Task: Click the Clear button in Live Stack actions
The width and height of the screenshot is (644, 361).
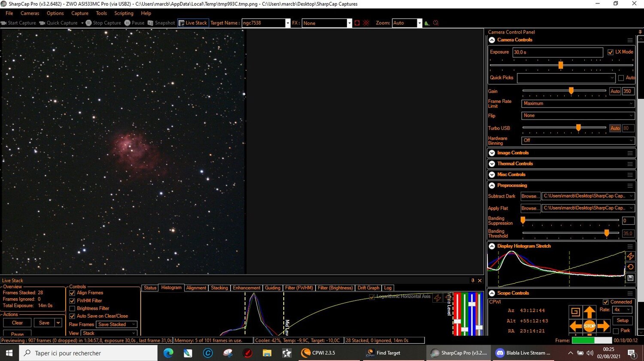Action: 17,322
